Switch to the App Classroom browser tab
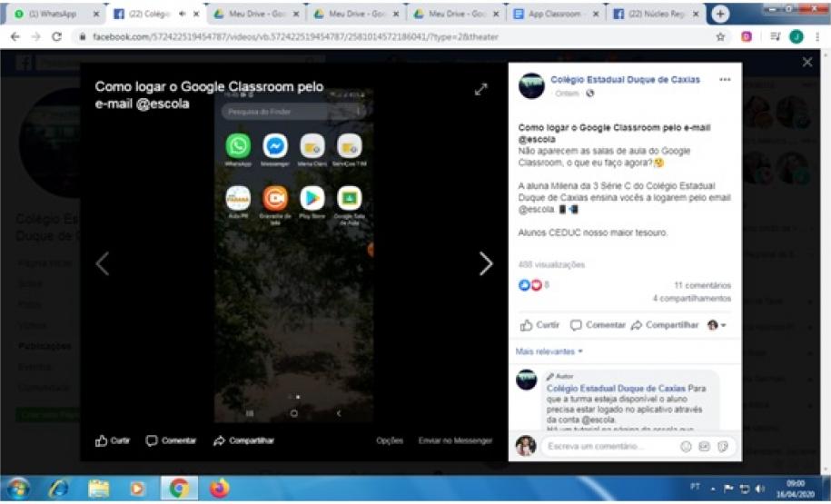The height and width of the screenshot is (504, 831). pos(552,15)
